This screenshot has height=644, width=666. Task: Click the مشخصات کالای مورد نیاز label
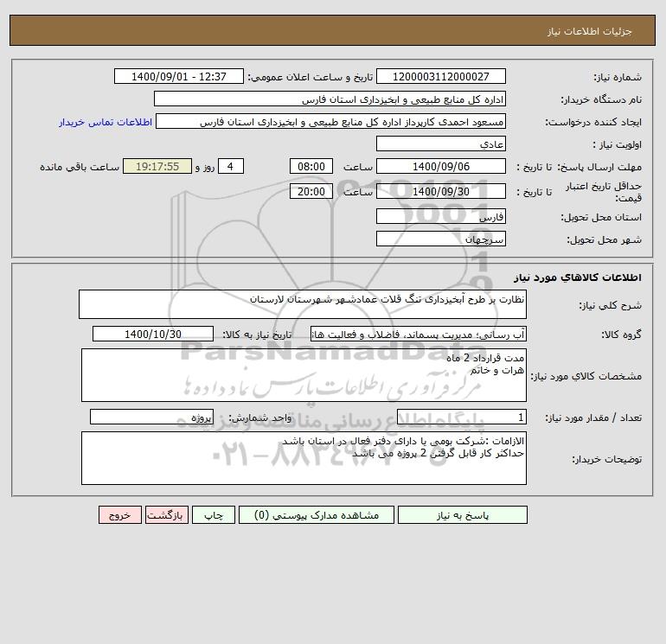point(586,376)
